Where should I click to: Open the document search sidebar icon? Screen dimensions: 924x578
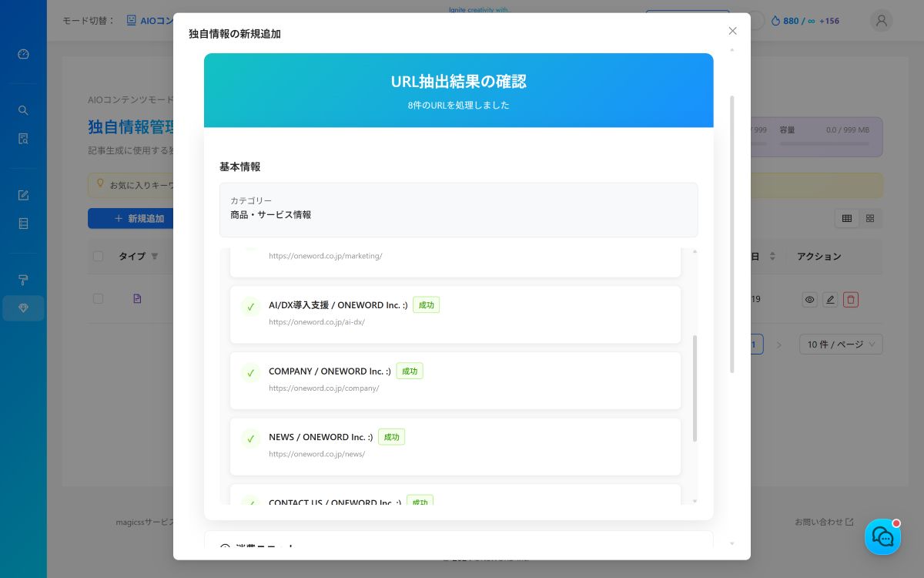pos(22,139)
